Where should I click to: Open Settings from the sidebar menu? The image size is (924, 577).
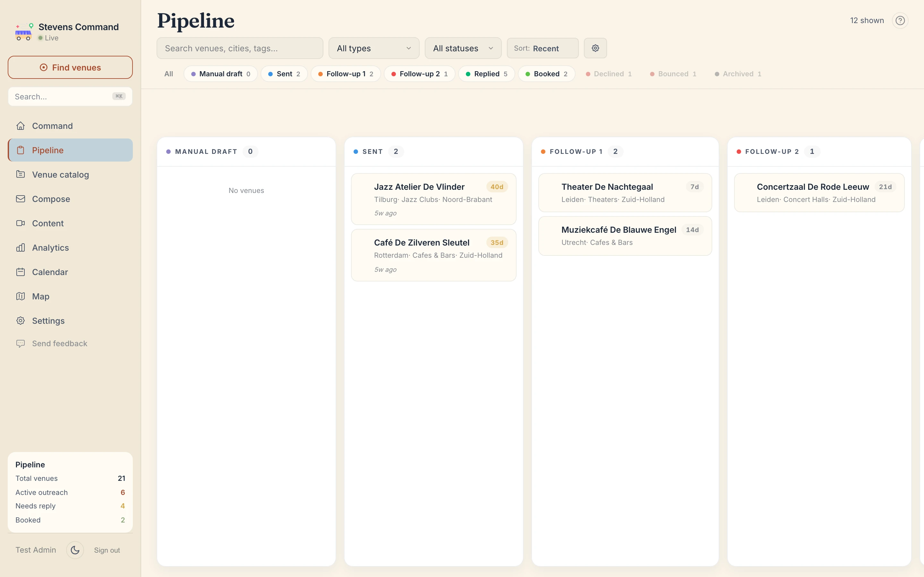[48, 321]
